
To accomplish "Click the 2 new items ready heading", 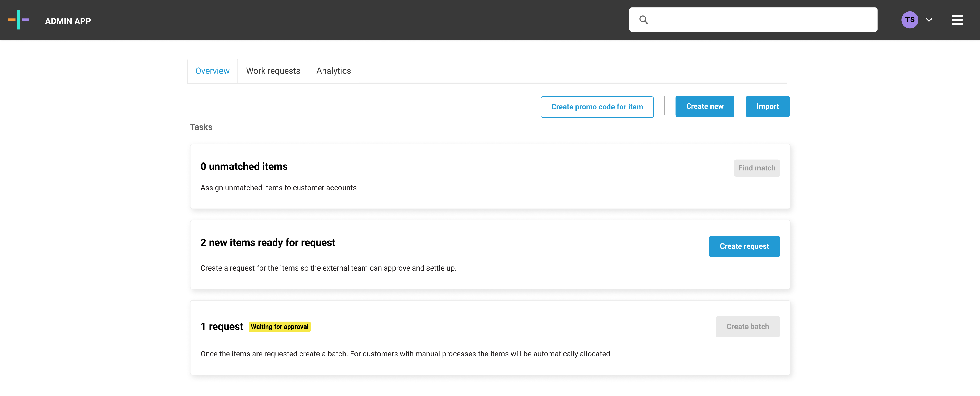I will (267, 242).
